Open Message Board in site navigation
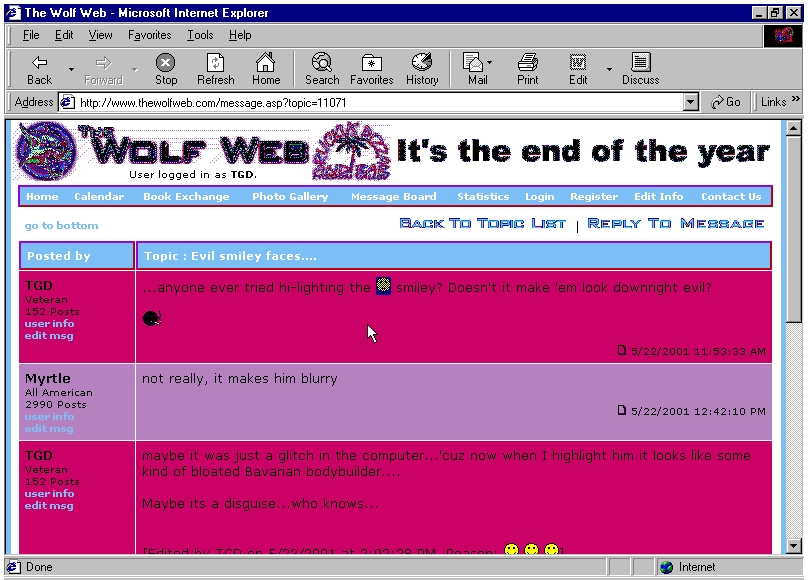 [x=393, y=197]
